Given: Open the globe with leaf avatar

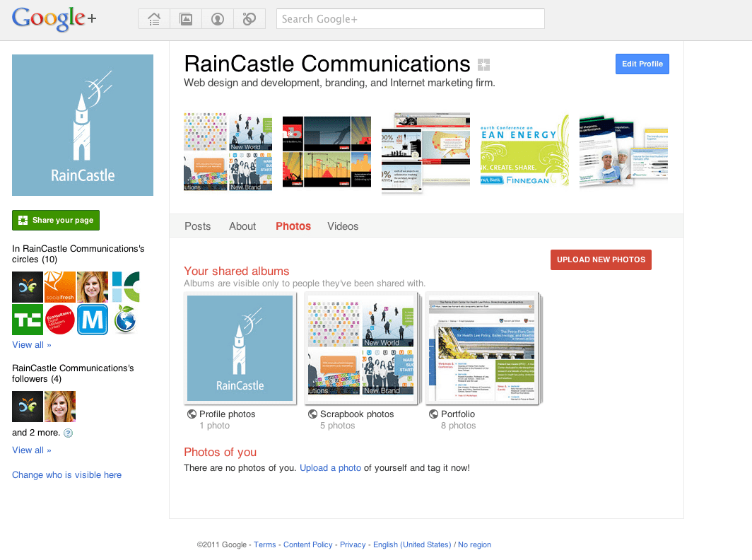Looking at the screenshot, I should pyautogui.click(x=125, y=320).
